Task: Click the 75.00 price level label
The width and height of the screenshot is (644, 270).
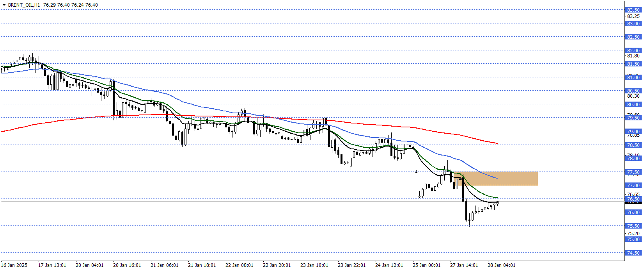Action: (x=633, y=239)
